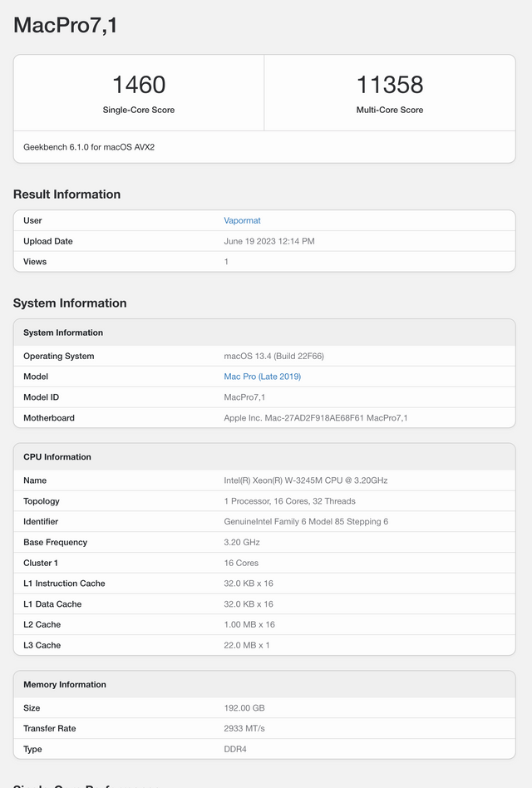Select identifier GenuineIntel Family 6 Model 85
Viewport: 532px width, 788px height.
[306, 522]
